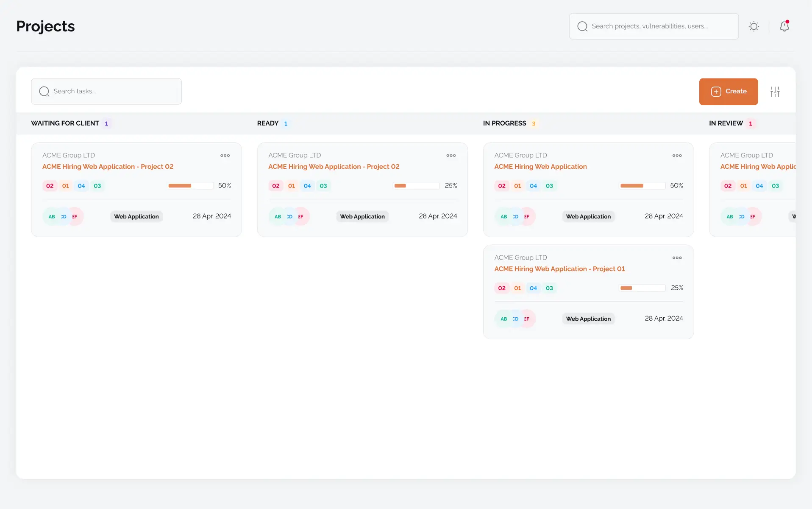Click the EF avatar on the Project 01 card

(527, 319)
